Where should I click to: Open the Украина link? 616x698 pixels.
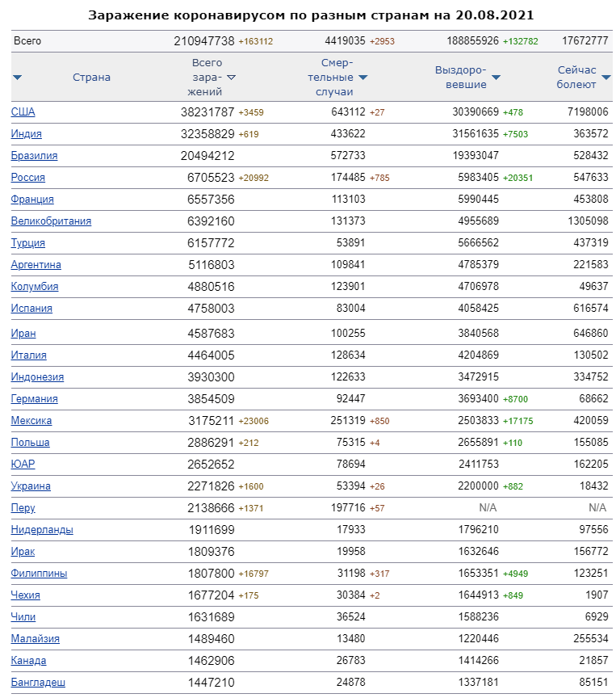(31, 486)
